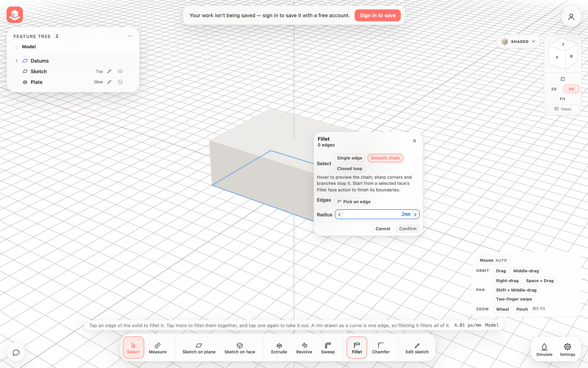Activate the Revolve tool
The width and height of the screenshot is (588, 368).
pos(304,348)
